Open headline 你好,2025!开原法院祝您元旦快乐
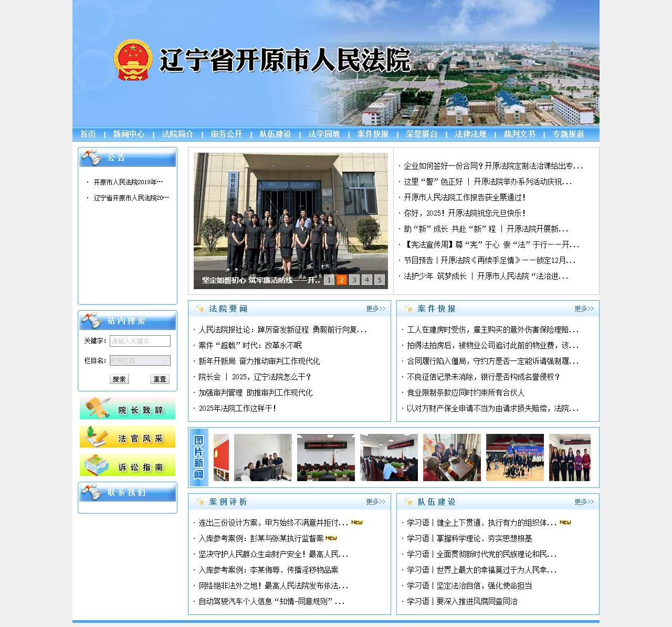 point(465,213)
